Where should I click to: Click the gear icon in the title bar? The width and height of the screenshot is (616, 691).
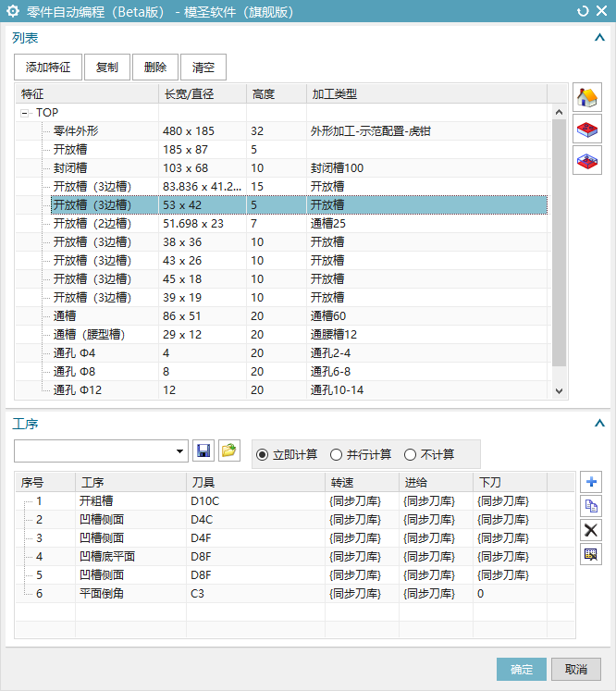(x=13, y=11)
